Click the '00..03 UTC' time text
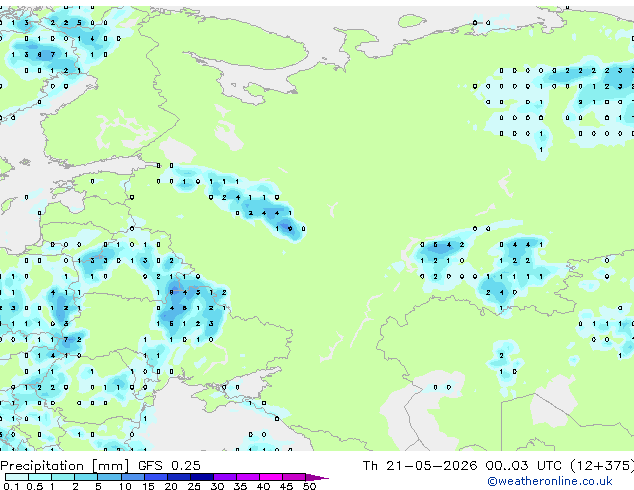This screenshot has height=490, width=634. 524,466
